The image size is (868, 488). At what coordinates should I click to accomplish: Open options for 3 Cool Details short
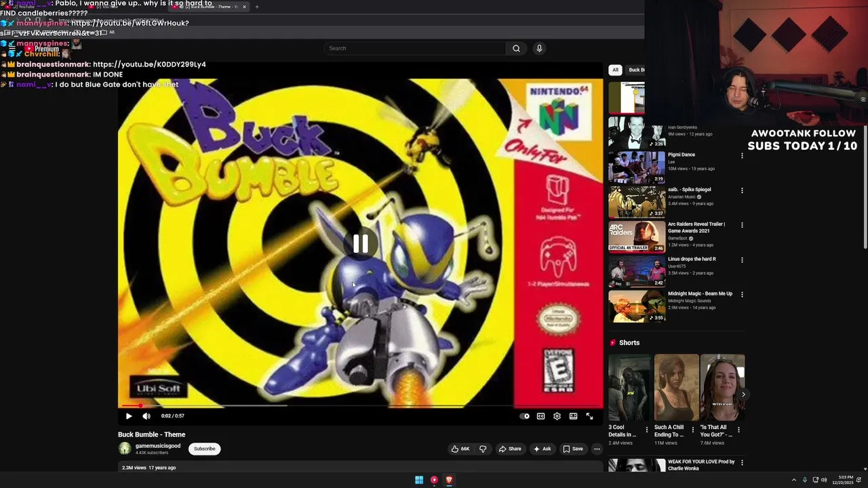(x=646, y=430)
